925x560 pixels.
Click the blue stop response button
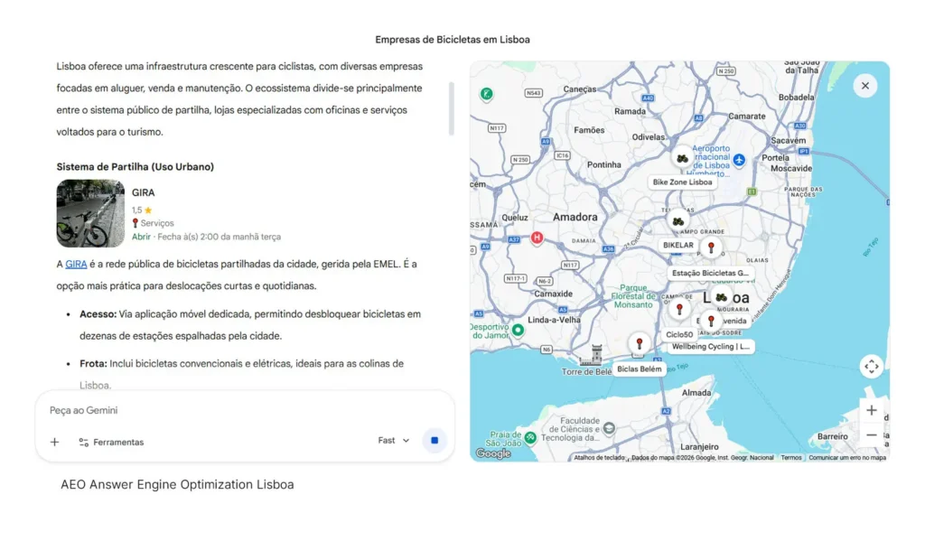tap(434, 440)
